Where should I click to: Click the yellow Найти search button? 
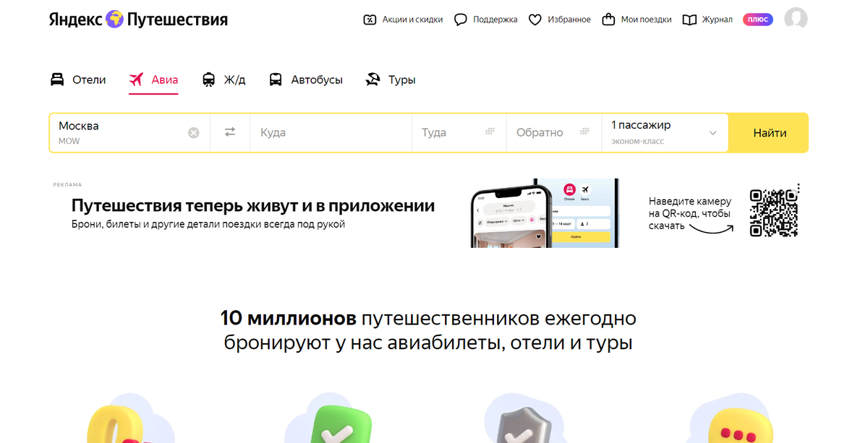tap(770, 133)
